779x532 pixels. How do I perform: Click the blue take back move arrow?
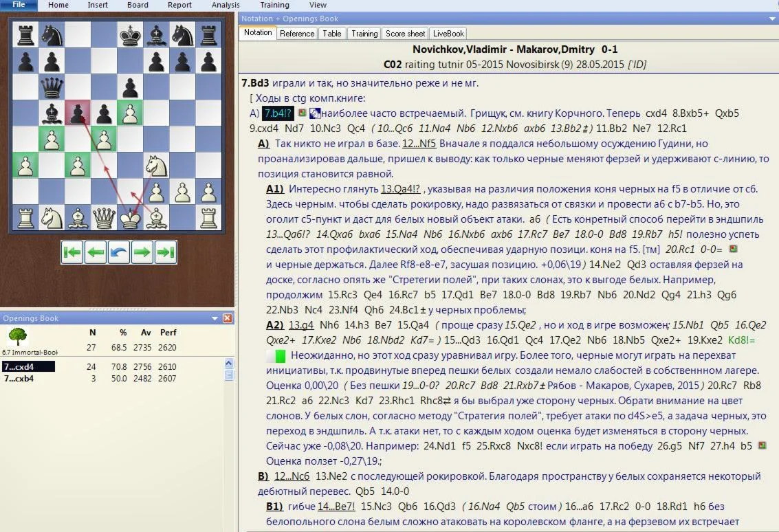[x=119, y=252]
